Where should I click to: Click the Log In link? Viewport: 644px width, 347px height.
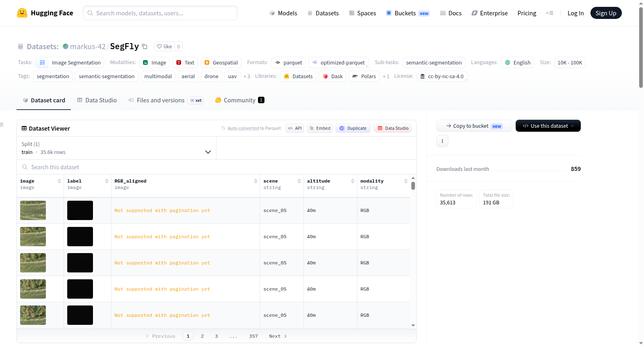click(576, 13)
